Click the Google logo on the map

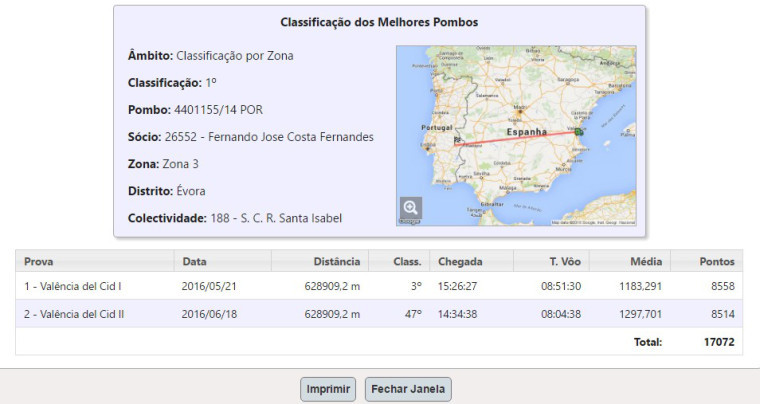[x=409, y=222]
